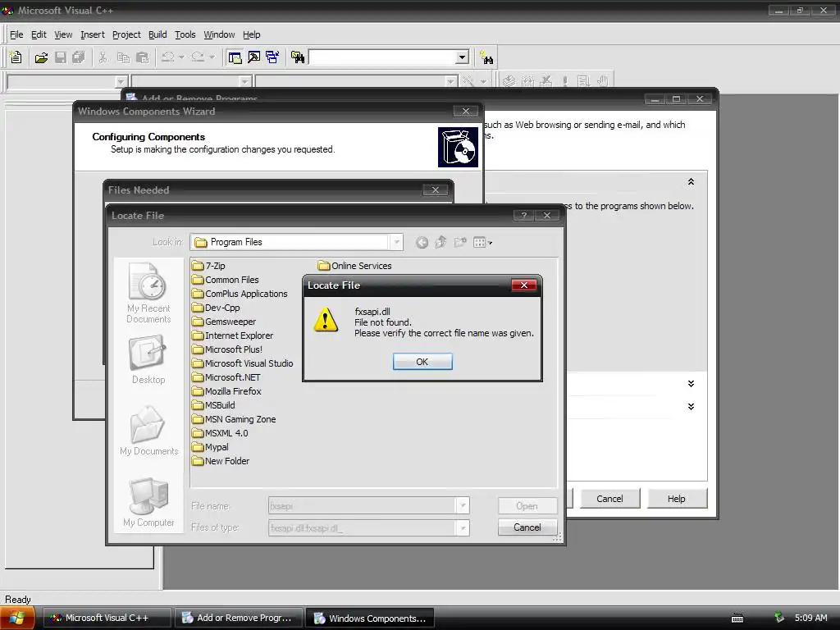Select Desktop in places bar

[148, 359]
